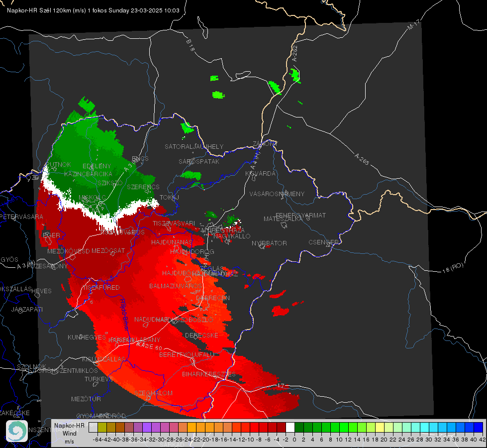
Task: Click the 'B 18' road label
Action: 191,45
